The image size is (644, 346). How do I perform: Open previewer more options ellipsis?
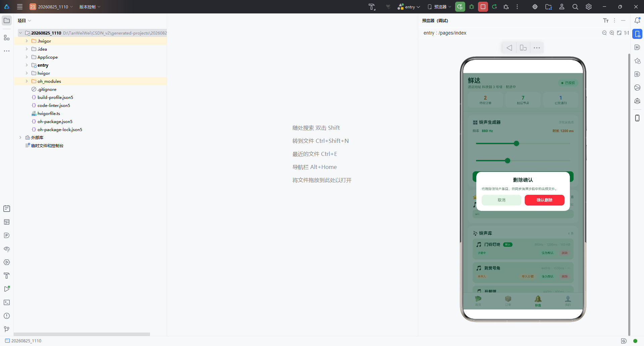pyautogui.click(x=537, y=48)
